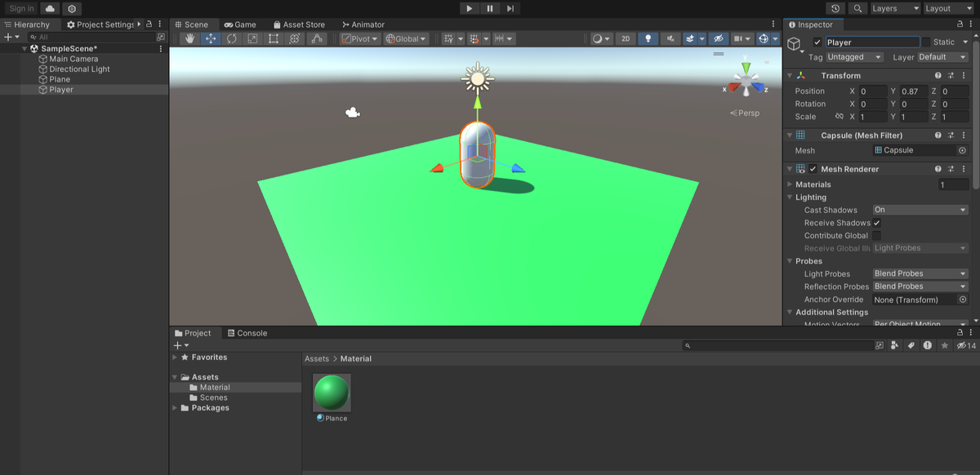Open version history clock icon
This screenshot has width=980, height=475.
835,8
